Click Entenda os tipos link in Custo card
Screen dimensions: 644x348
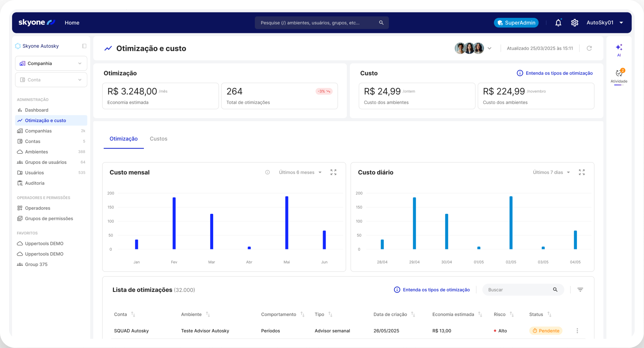point(555,73)
